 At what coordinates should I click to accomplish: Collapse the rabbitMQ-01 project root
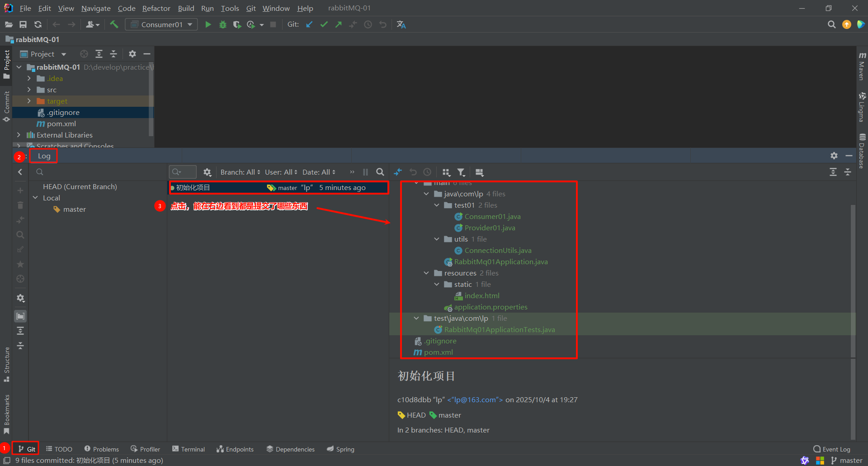(x=19, y=67)
